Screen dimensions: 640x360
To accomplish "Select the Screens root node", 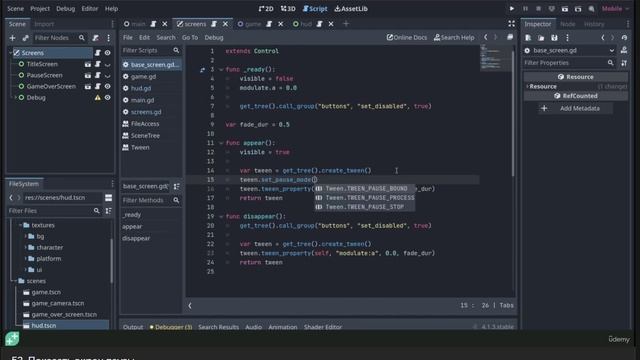I will coord(33,53).
